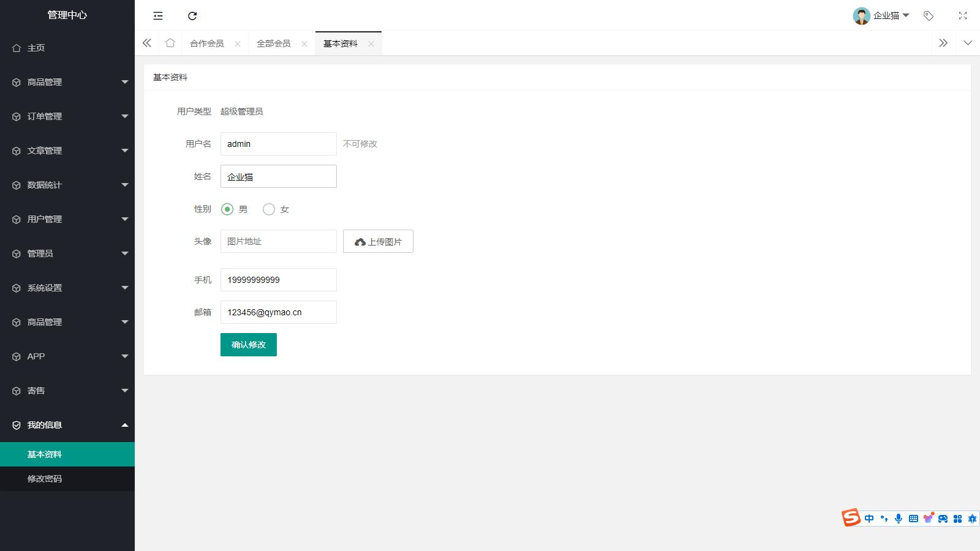Toggle fullscreen mode icon

tap(963, 16)
